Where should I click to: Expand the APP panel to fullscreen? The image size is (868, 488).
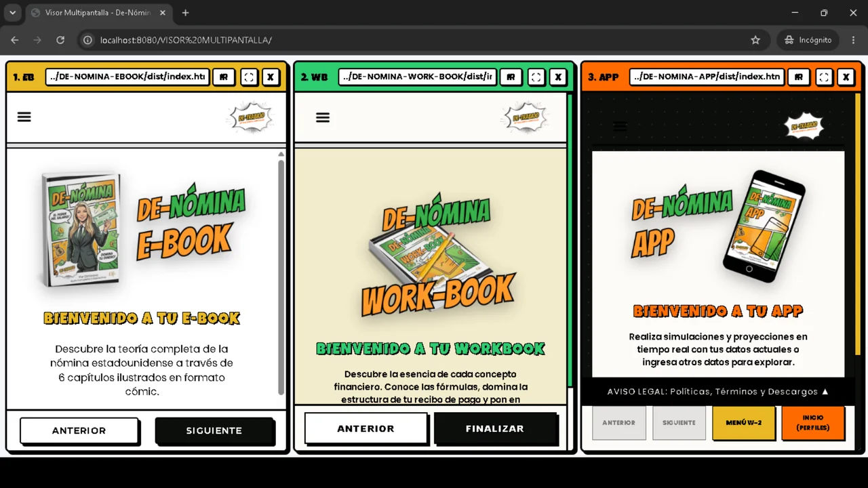[824, 77]
